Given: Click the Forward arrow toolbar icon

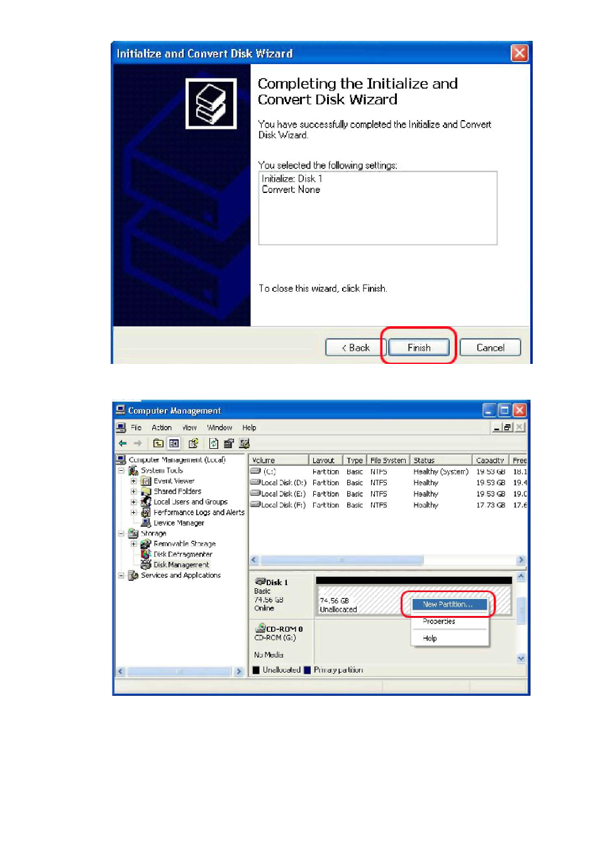Looking at the screenshot, I should [x=138, y=443].
